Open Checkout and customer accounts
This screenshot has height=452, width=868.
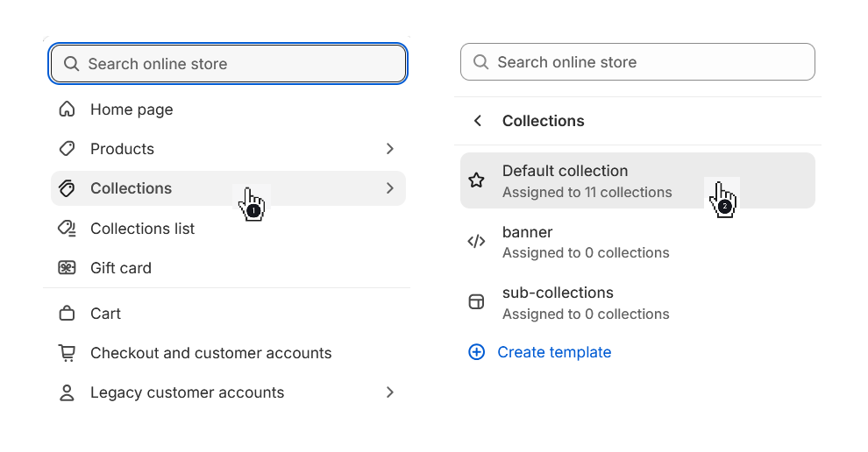228,353
